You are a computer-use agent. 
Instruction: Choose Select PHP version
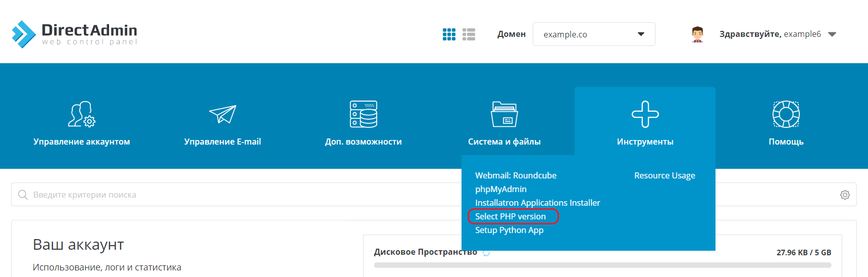(x=510, y=216)
